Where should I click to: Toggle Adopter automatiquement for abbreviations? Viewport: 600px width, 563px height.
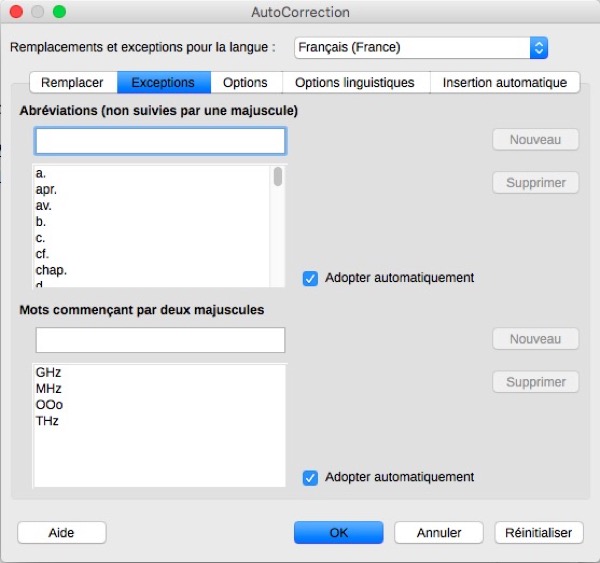tap(310, 277)
